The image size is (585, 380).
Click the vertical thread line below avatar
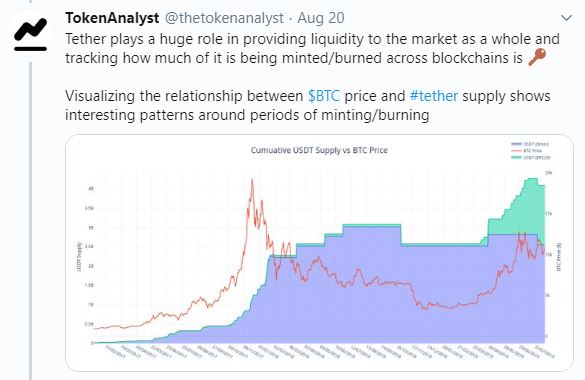(30, 220)
